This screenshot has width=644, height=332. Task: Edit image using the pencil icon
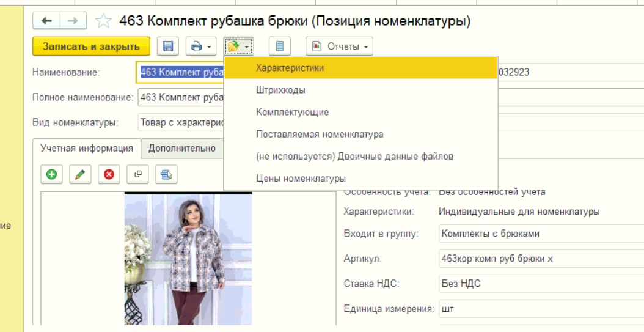pos(80,174)
